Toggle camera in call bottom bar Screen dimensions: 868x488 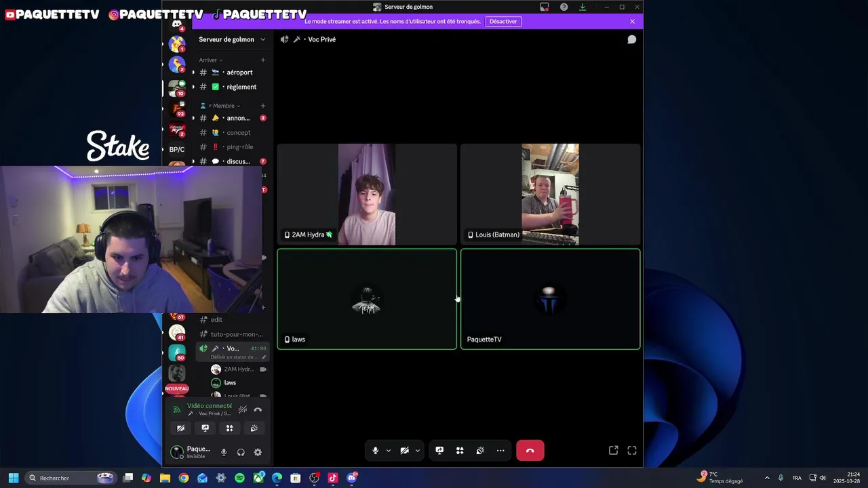point(404,451)
